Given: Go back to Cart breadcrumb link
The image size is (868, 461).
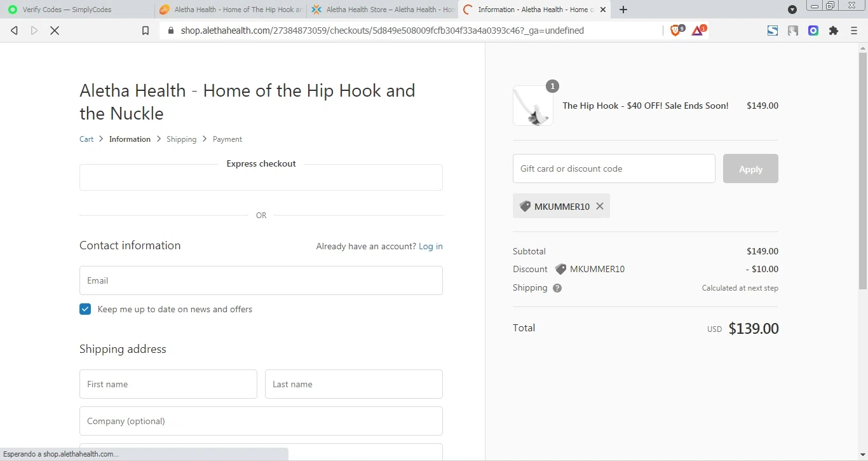Looking at the screenshot, I should [86, 139].
